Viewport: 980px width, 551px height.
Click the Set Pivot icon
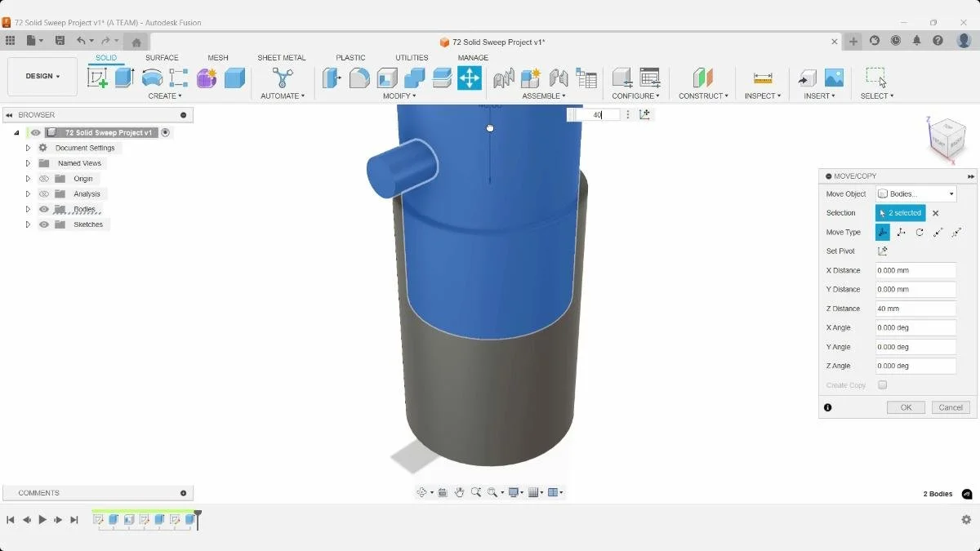[883, 251]
